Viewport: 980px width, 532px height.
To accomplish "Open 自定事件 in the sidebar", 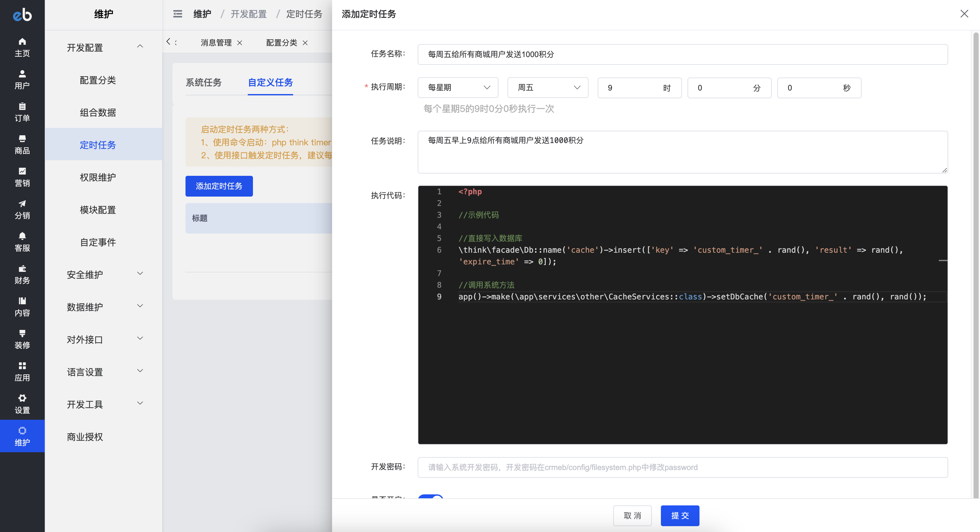I will point(98,242).
